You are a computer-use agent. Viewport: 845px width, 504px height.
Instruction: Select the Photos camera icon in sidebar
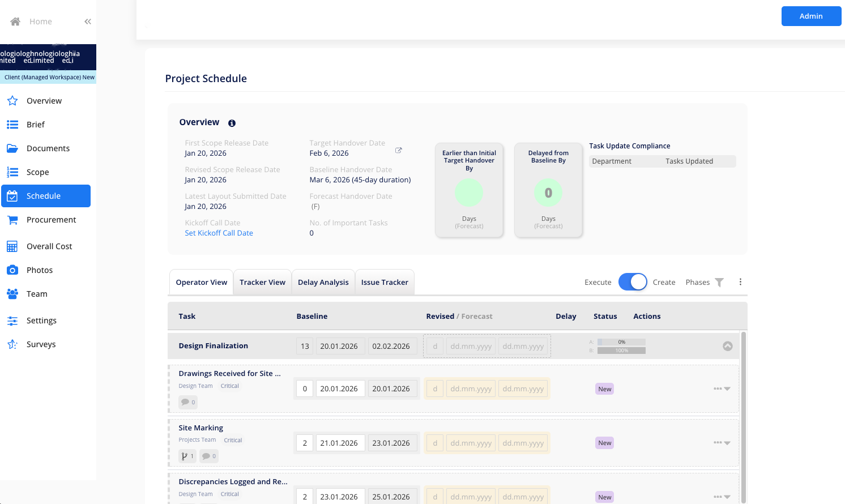coord(12,270)
